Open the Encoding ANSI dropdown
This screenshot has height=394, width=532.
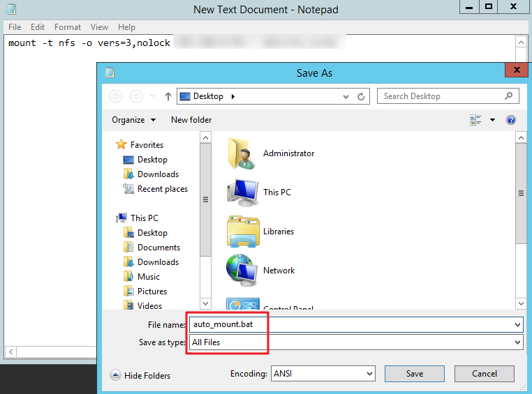(x=323, y=374)
